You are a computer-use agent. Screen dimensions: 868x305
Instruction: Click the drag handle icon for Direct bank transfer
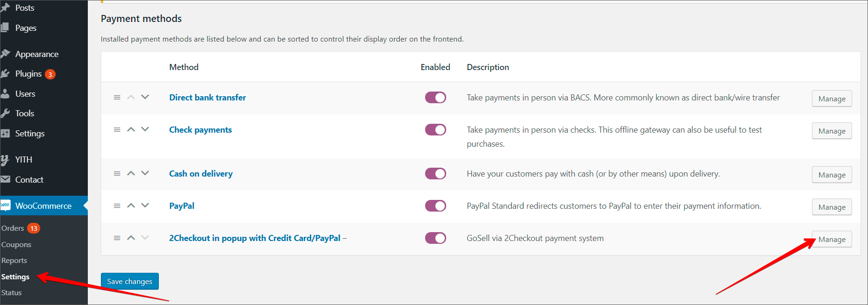click(x=117, y=98)
